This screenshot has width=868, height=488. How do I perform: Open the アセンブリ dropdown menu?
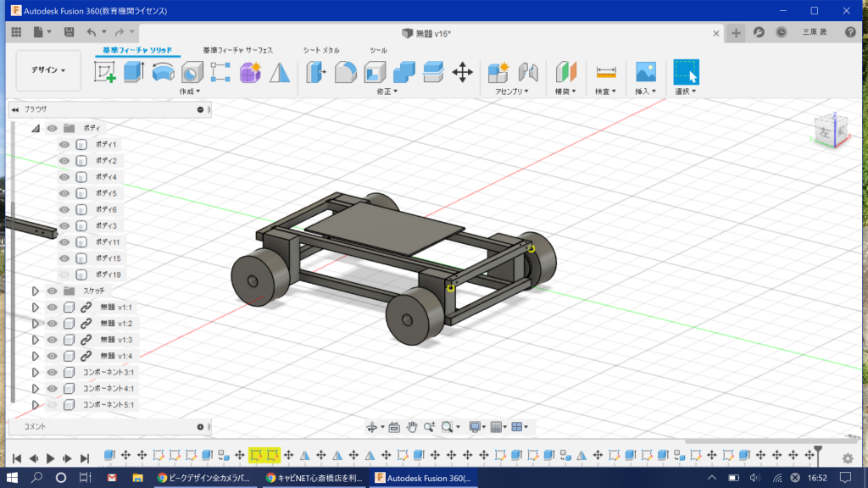(x=511, y=91)
